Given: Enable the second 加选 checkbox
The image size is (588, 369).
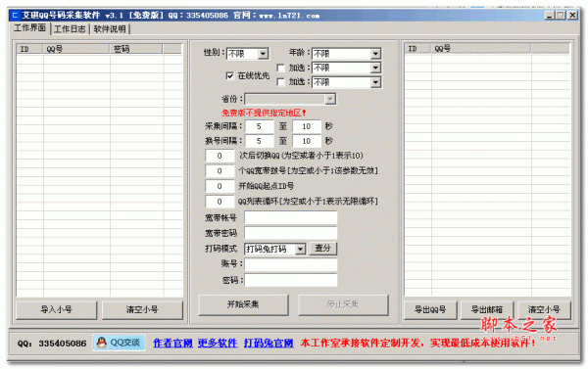Looking at the screenshot, I should (x=280, y=81).
